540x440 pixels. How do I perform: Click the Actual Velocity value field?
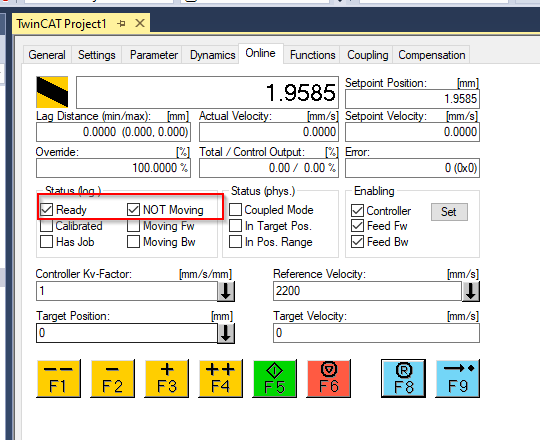pos(269,132)
